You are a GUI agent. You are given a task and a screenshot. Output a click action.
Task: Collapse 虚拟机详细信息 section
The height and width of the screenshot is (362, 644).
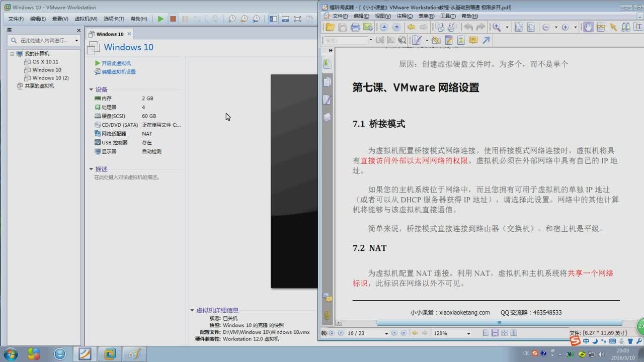192,310
